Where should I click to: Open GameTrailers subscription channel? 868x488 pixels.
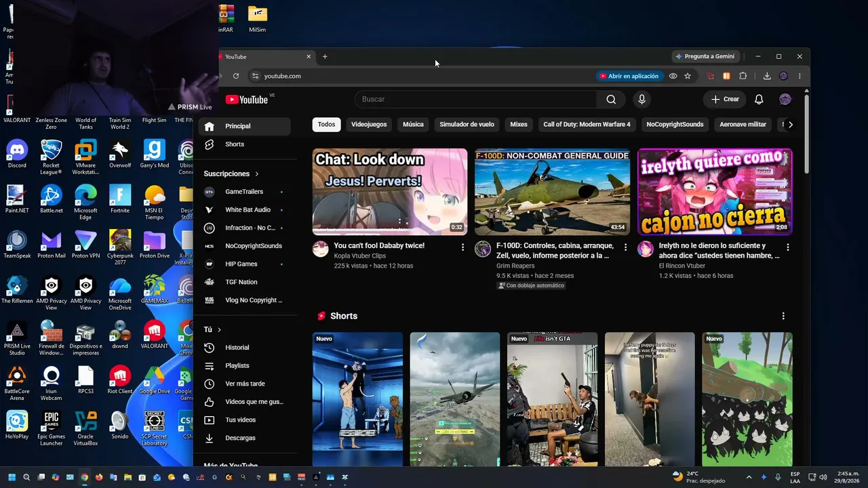244,192
